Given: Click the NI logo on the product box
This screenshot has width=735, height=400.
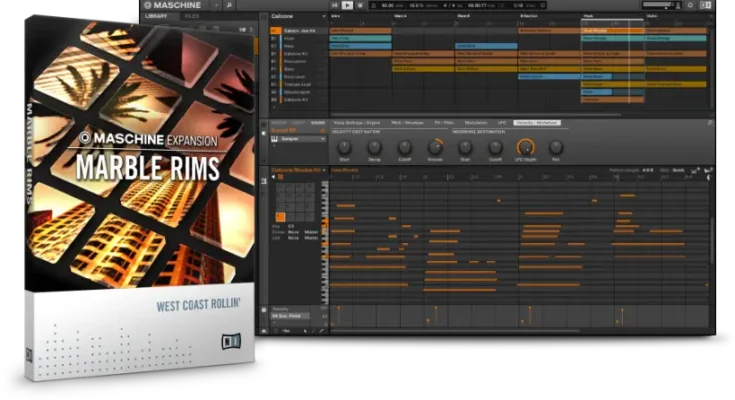Looking at the screenshot, I should click(230, 339).
